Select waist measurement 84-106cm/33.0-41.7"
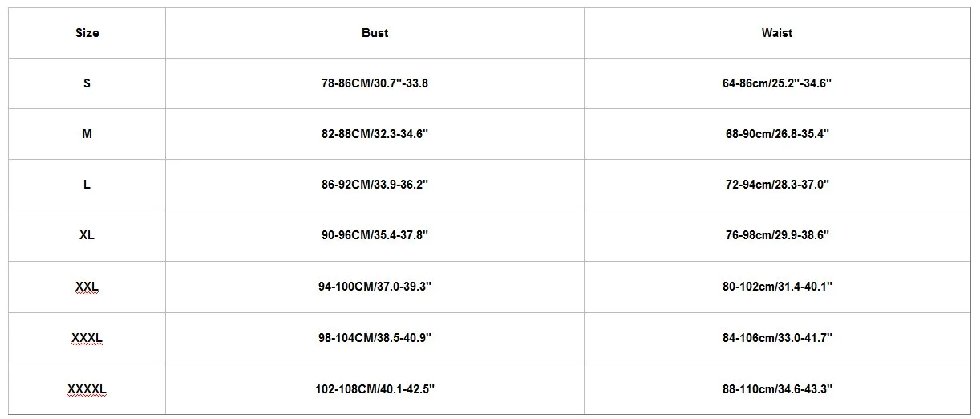The image size is (980, 419). tap(776, 338)
